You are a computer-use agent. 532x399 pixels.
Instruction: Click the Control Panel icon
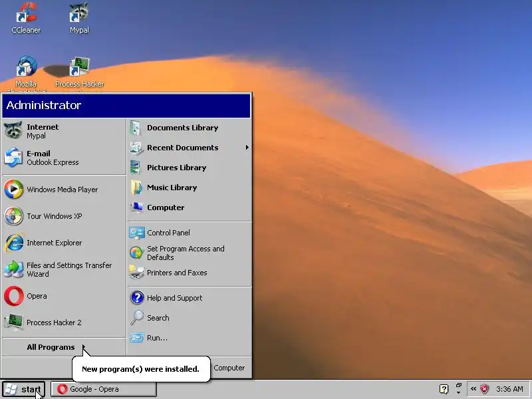[137, 233]
